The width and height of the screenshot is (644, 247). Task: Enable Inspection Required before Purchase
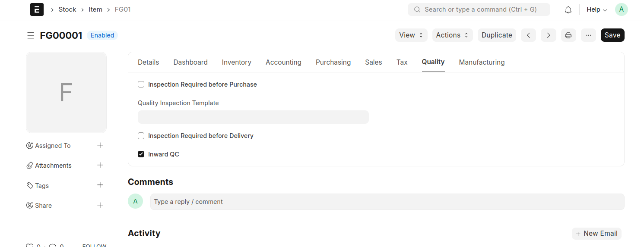point(141,84)
